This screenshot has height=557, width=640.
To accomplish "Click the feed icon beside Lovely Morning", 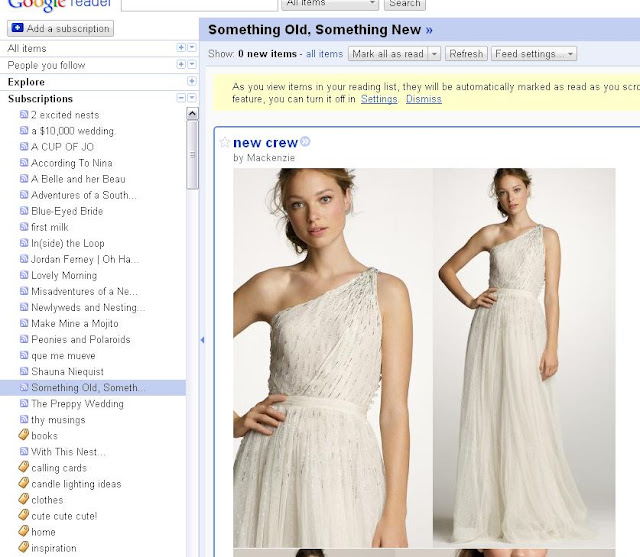I will click(x=24, y=275).
